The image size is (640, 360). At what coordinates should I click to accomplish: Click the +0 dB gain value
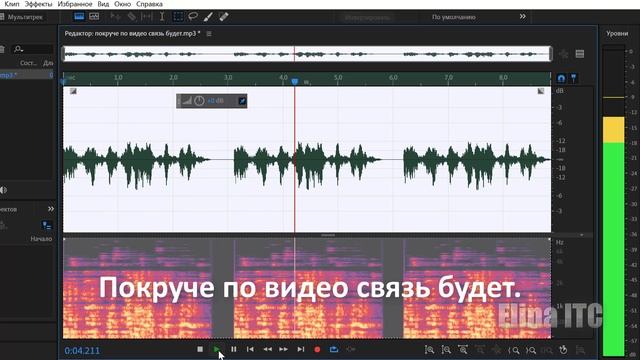[216, 101]
